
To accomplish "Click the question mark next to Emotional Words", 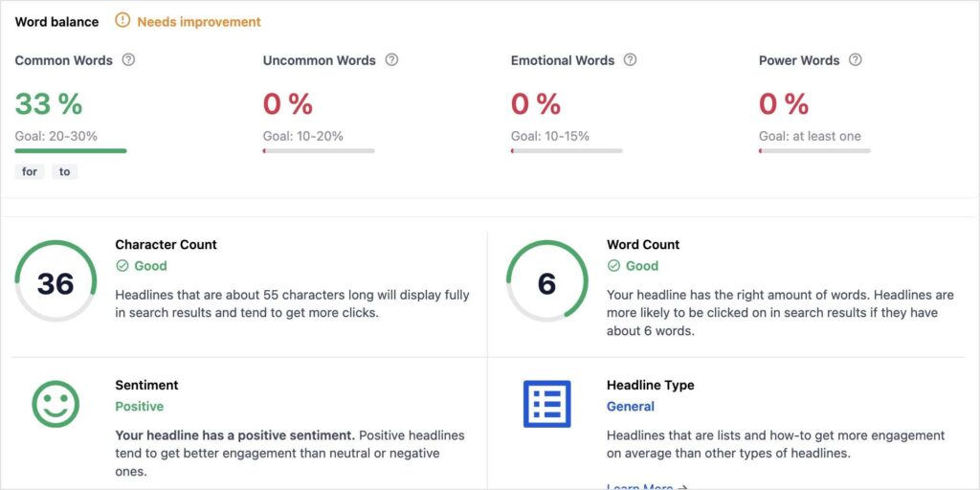I will [630, 60].
